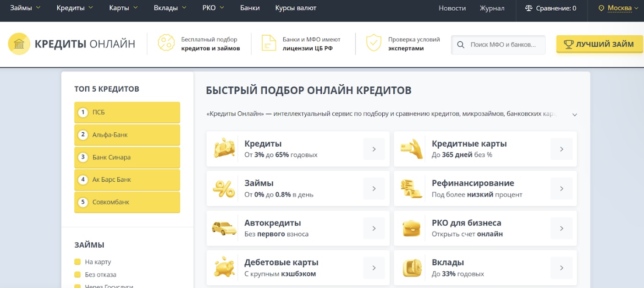The image size is (644, 288).
Task: Open the Банки menu item
Action: (x=249, y=7)
